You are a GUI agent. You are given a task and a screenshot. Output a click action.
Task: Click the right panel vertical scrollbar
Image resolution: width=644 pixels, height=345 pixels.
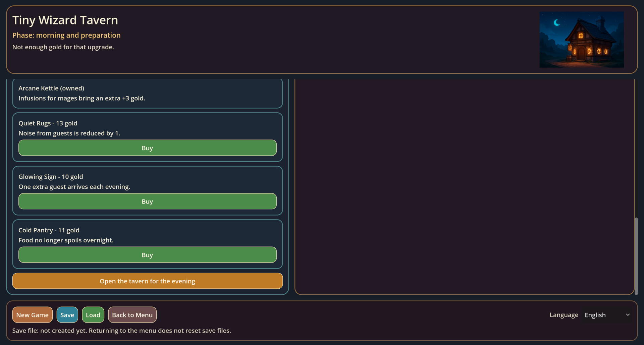(636, 256)
